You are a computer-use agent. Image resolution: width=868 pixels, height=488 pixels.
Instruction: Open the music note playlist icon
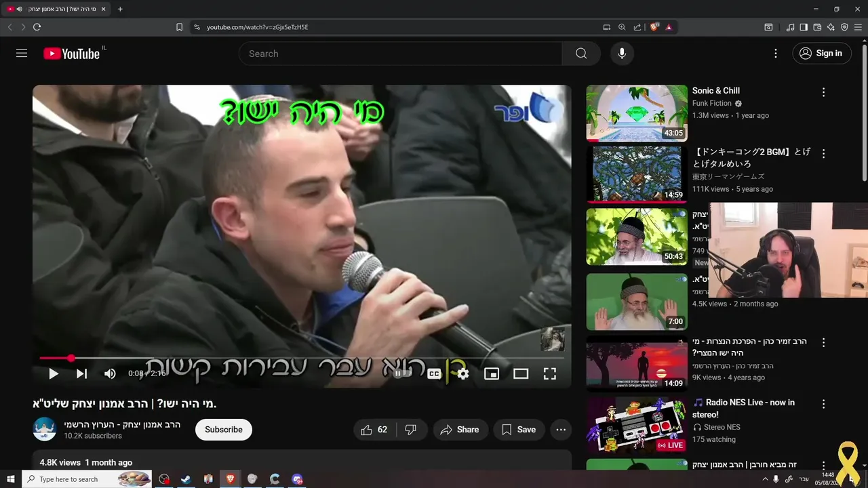[x=790, y=27]
